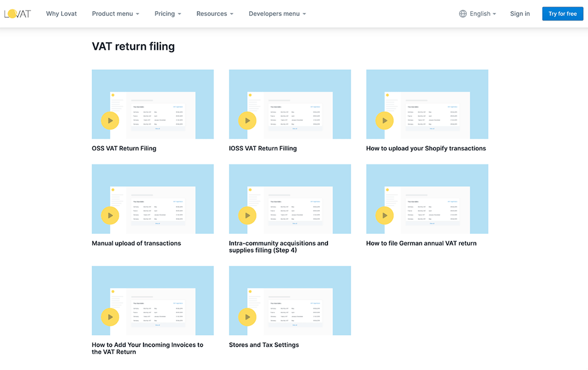Expand the Resources dropdown menu

[x=215, y=14]
